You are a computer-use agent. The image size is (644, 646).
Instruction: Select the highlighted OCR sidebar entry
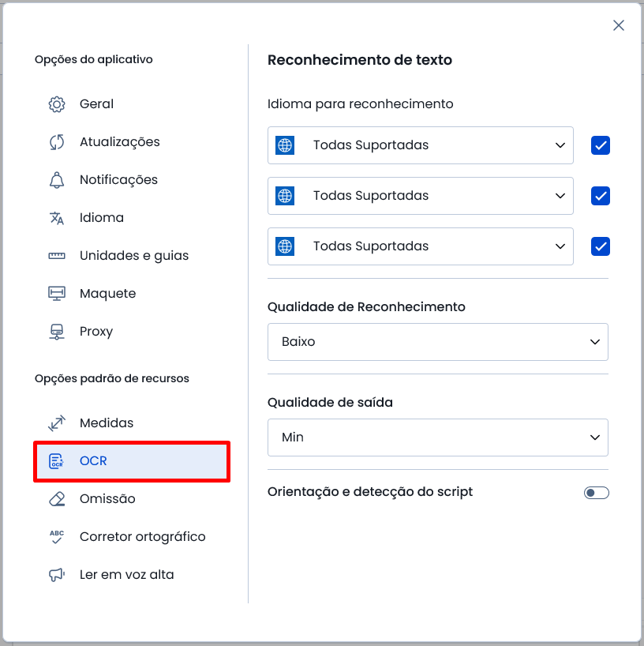click(x=132, y=461)
